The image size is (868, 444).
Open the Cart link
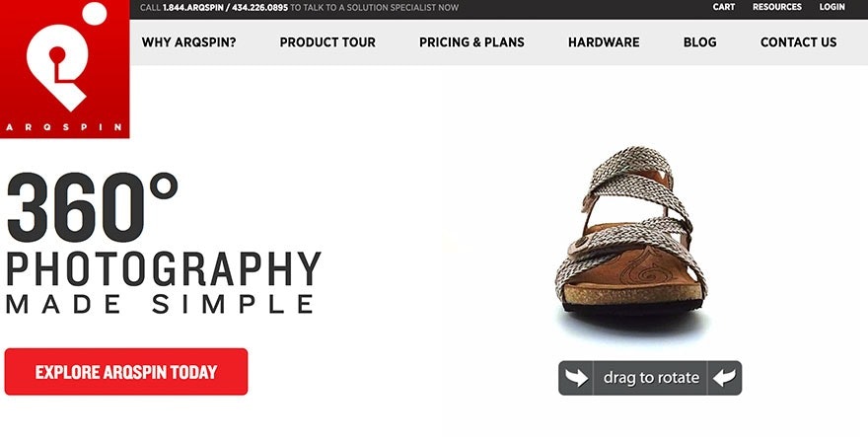[724, 7]
